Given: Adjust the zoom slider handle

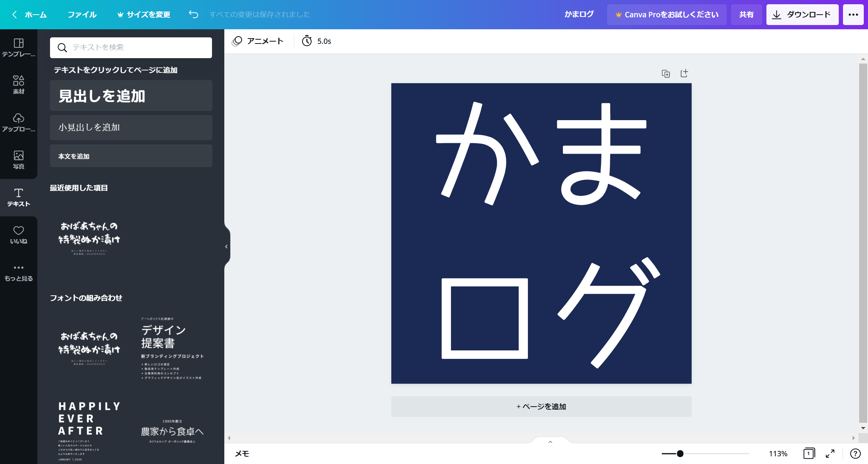Looking at the screenshot, I should click(x=680, y=454).
